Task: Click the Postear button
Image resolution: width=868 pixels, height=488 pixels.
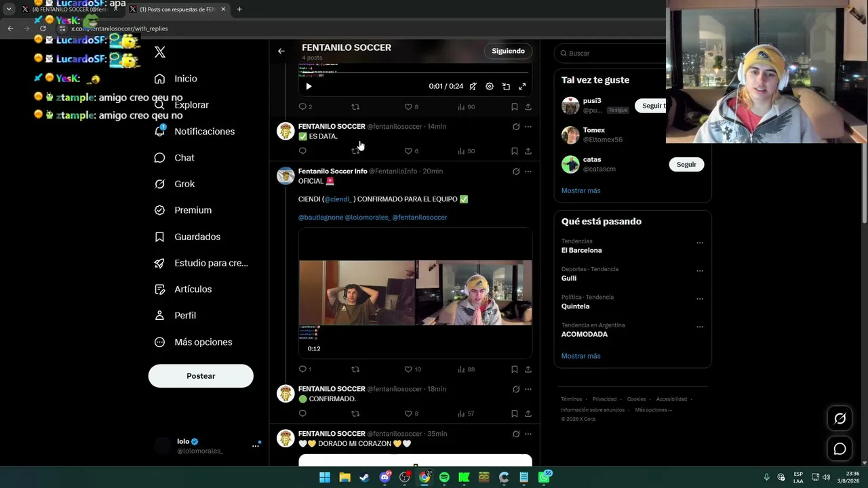Action: pyautogui.click(x=201, y=376)
